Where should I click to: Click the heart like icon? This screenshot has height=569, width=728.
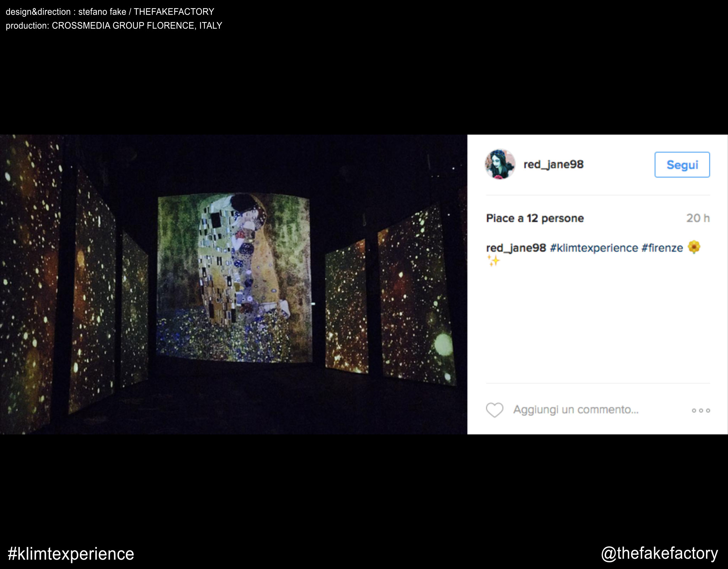pyautogui.click(x=494, y=410)
